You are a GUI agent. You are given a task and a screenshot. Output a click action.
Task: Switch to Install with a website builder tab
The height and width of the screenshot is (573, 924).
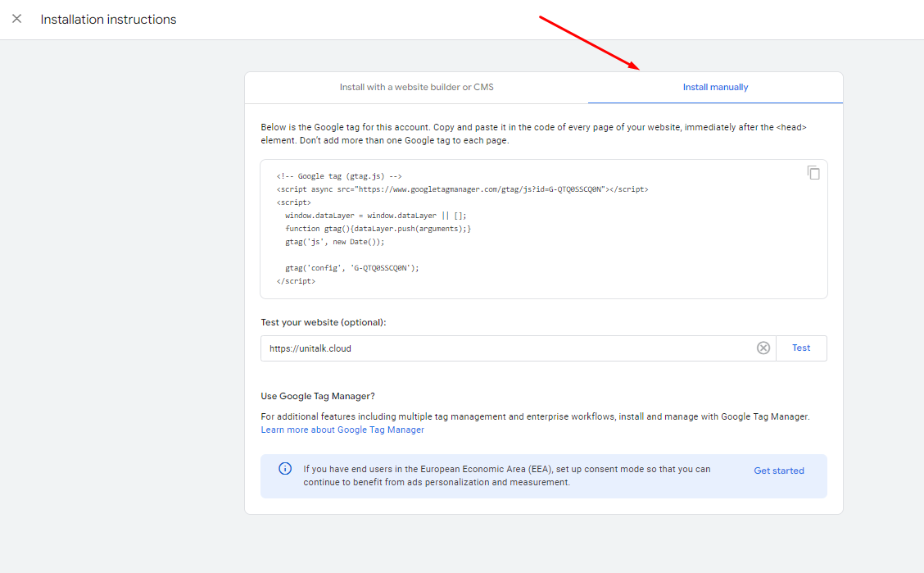point(416,87)
